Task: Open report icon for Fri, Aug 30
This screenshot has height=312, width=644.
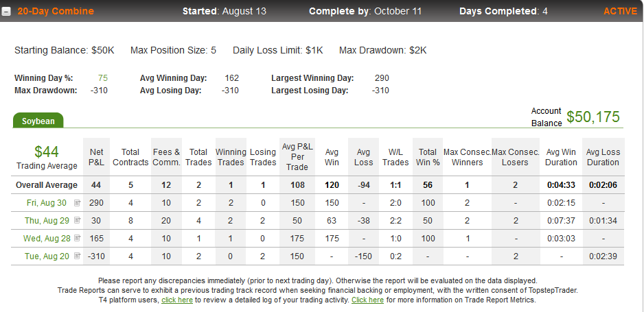Action: pos(77,202)
